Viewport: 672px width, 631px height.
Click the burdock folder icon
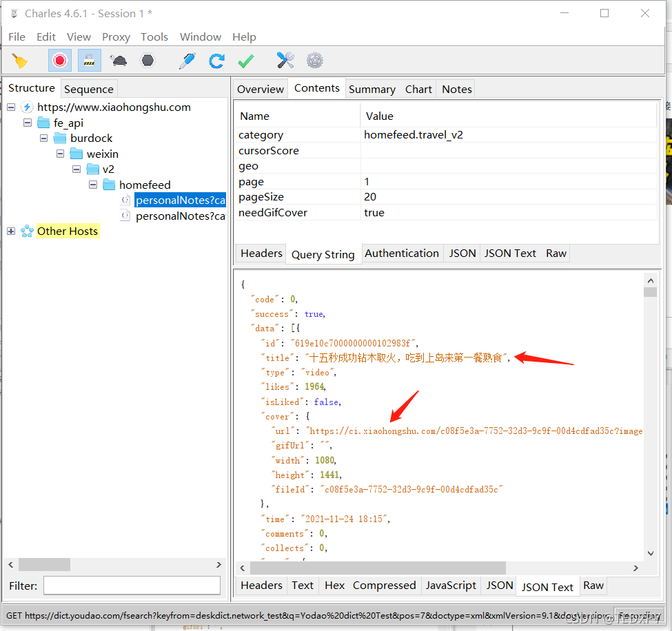[60, 138]
